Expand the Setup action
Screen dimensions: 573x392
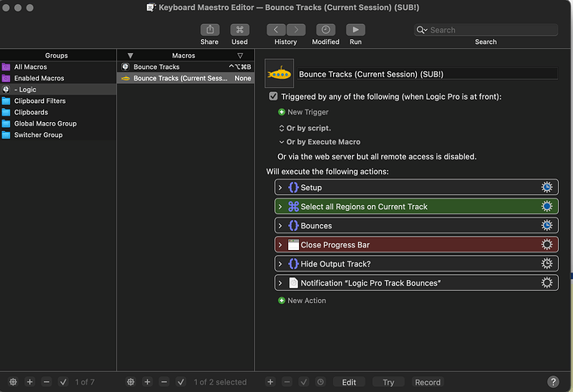point(281,188)
